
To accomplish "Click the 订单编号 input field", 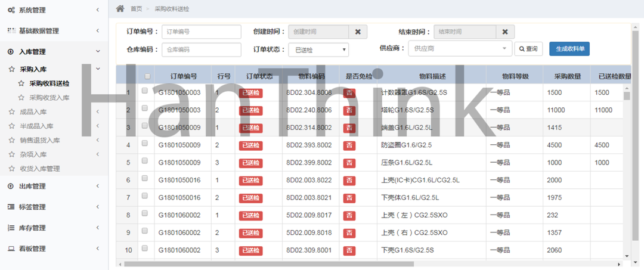I will click(x=201, y=32).
